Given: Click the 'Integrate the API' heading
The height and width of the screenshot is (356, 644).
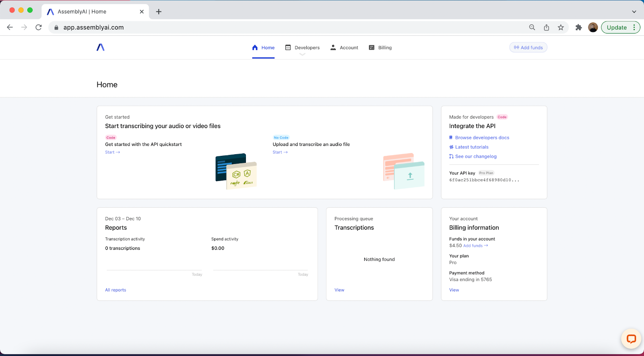Looking at the screenshot, I should click(x=472, y=126).
